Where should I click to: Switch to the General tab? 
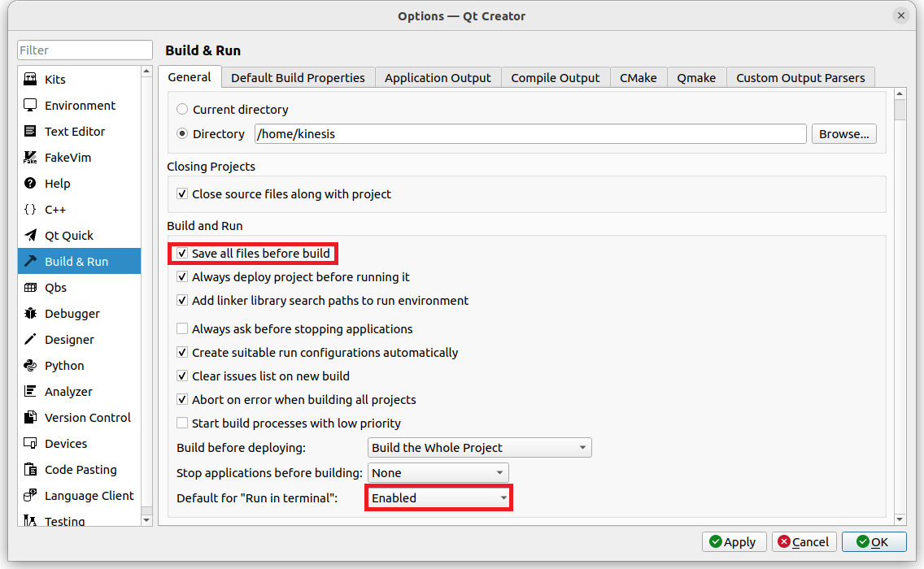[x=190, y=77]
